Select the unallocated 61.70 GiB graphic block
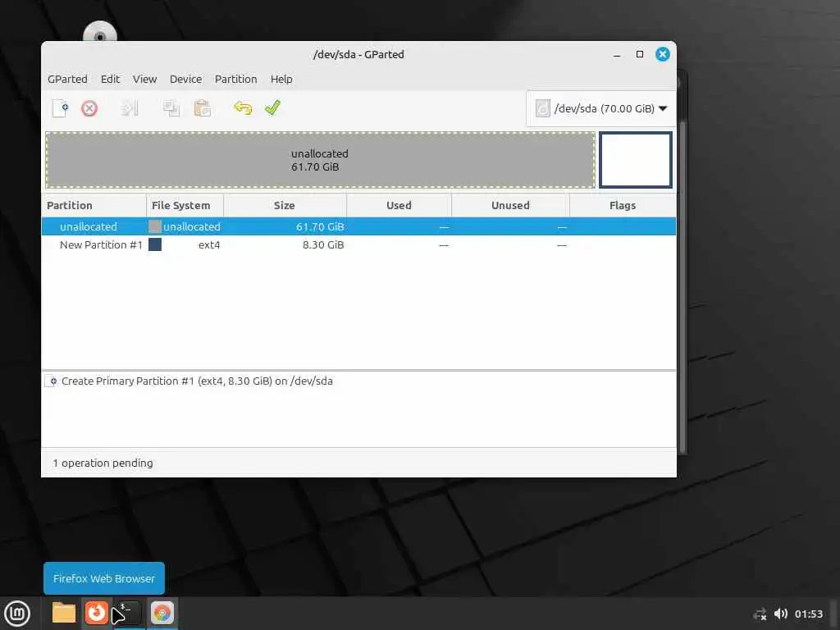840x630 pixels. point(321,160)
